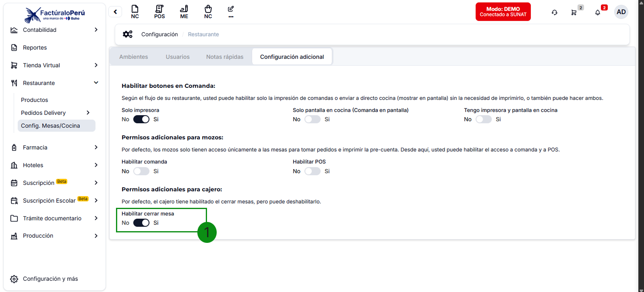
Task: Click 'Habilitar botones en Comanda:' heading
Action: pos(168,86)
